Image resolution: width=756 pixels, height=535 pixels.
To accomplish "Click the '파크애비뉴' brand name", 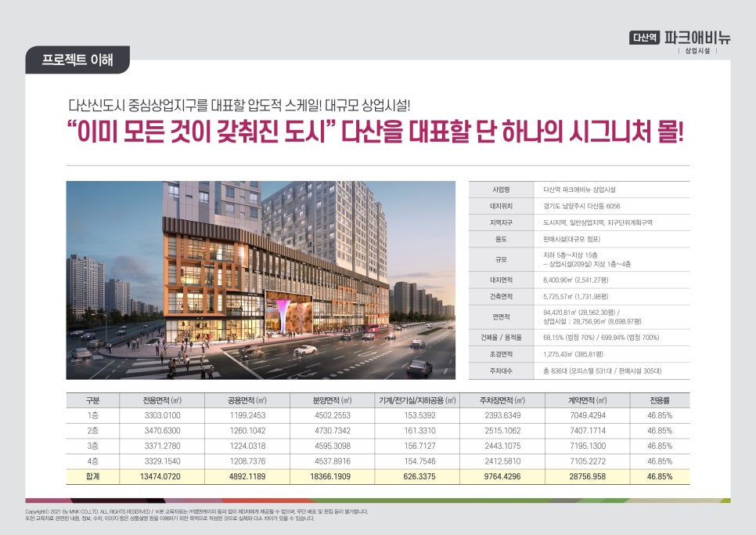I will (697, 37).
